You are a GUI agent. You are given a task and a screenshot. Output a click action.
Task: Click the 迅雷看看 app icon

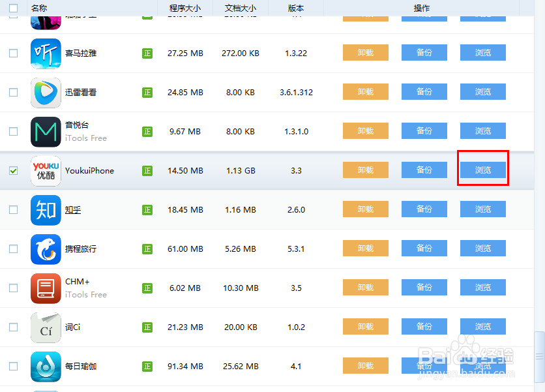coord(46,93)
